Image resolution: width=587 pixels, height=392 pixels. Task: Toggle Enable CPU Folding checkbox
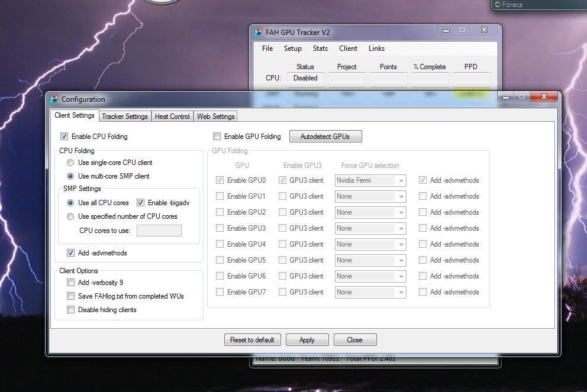(x=64, y=137)
